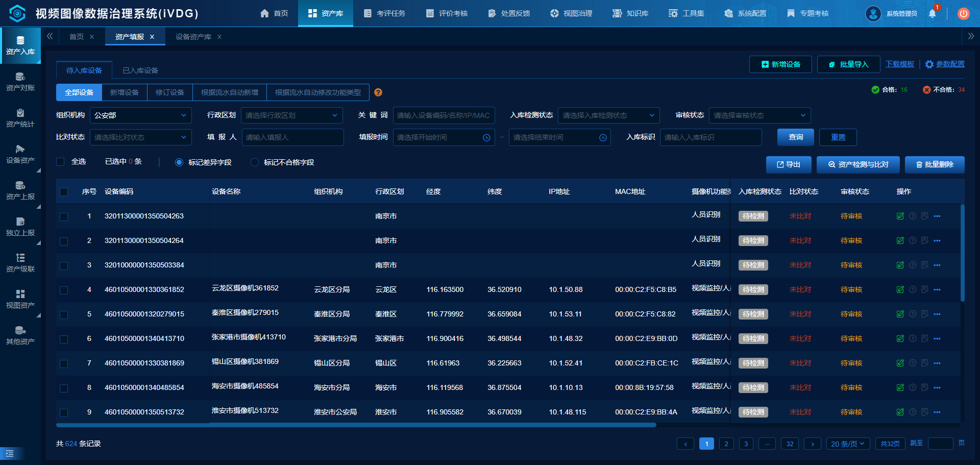Open 资产对账 in the sidebar
Image resolution: width=980 pixels, height=465 pixels.
[x=20, y=82]
